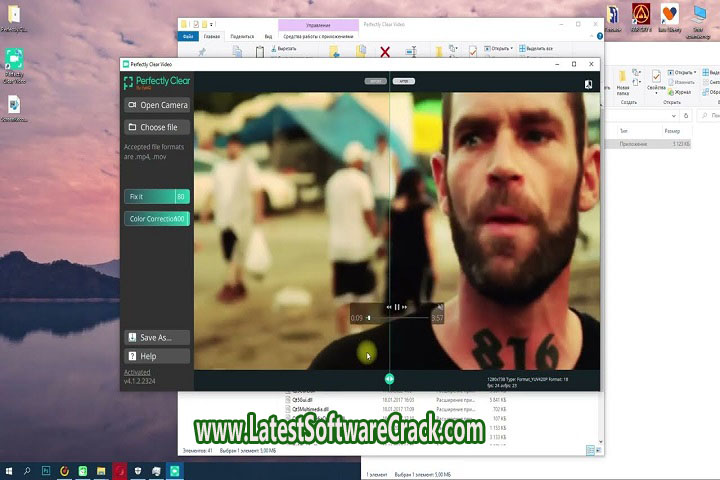Switch to the Поделиться ribbon tab
720x480 pixels.
(242, 36)
